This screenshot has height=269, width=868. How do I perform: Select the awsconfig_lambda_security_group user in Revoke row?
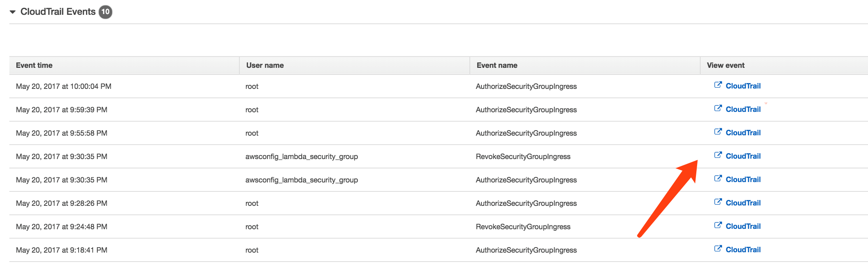click(x=302, y=157)
